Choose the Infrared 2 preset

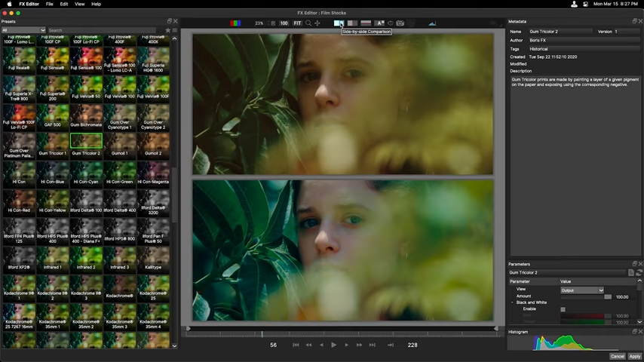(x=86, y=259)
